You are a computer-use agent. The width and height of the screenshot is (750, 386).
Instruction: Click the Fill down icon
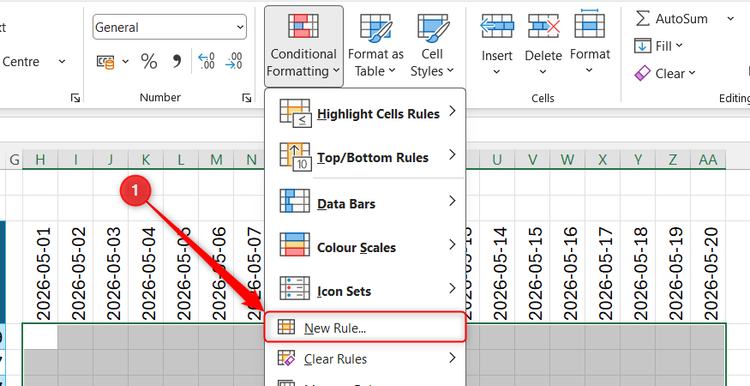[642, 46]
